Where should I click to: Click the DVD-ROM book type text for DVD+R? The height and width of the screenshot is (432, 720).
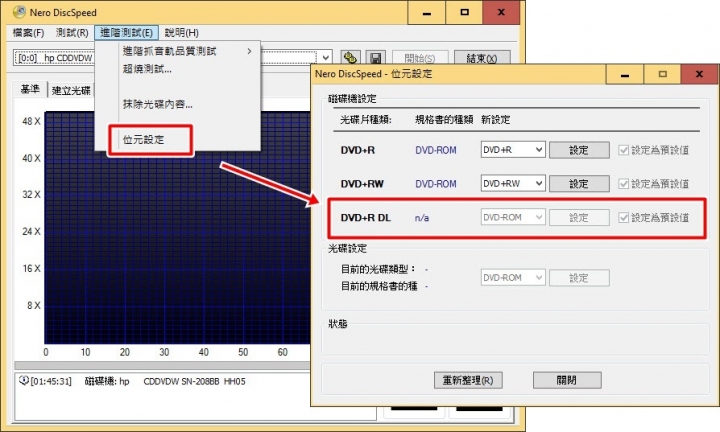click(x=436, y=150)
